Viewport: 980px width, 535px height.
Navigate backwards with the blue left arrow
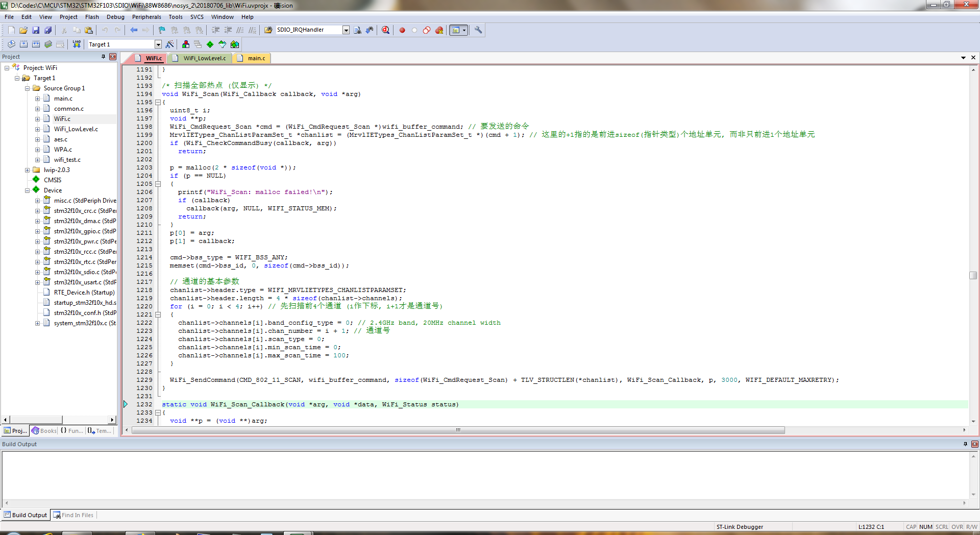click(134, 30)
